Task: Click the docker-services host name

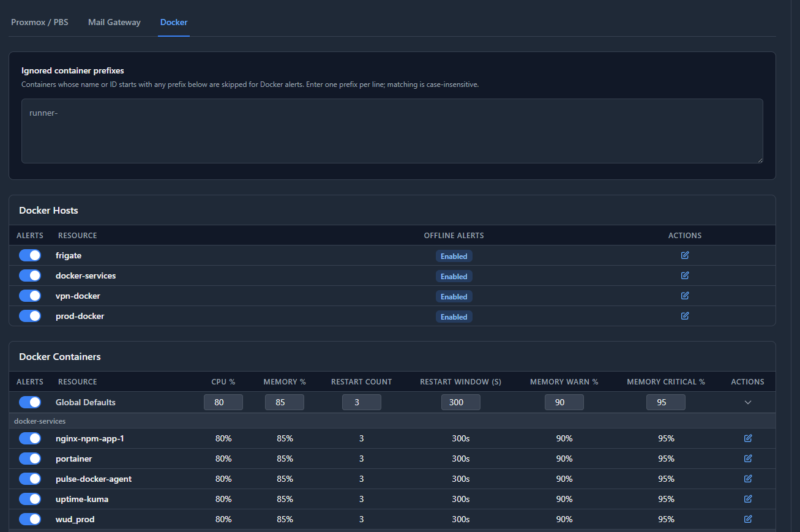Action: point(86,275)
